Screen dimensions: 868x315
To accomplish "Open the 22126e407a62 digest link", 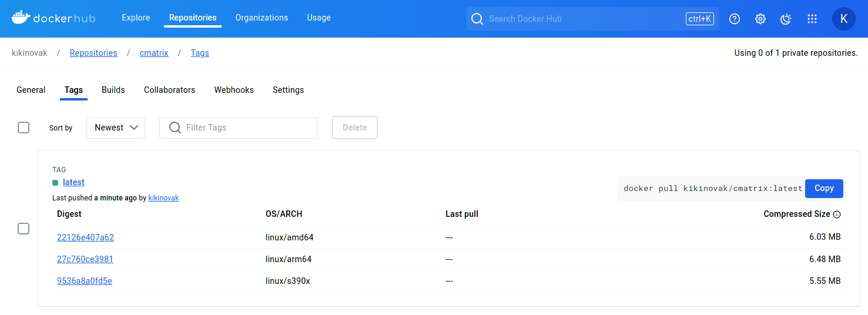I will [85, 237].
